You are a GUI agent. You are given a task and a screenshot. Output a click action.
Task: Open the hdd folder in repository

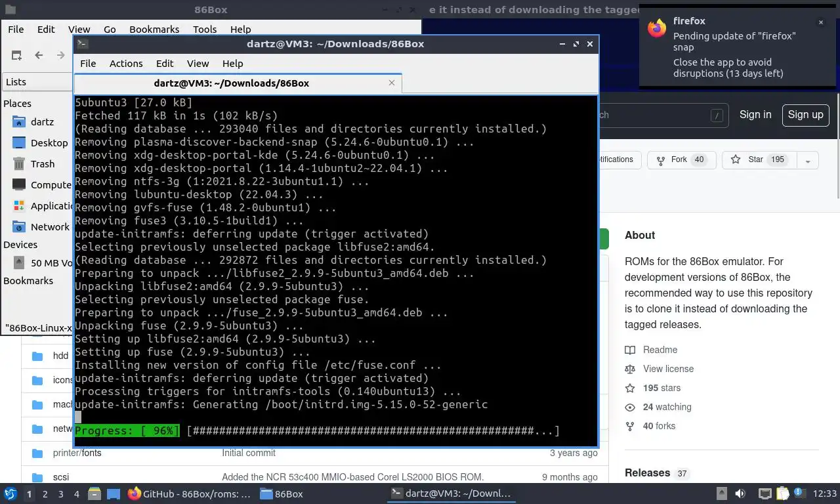[x=60, y=356]
